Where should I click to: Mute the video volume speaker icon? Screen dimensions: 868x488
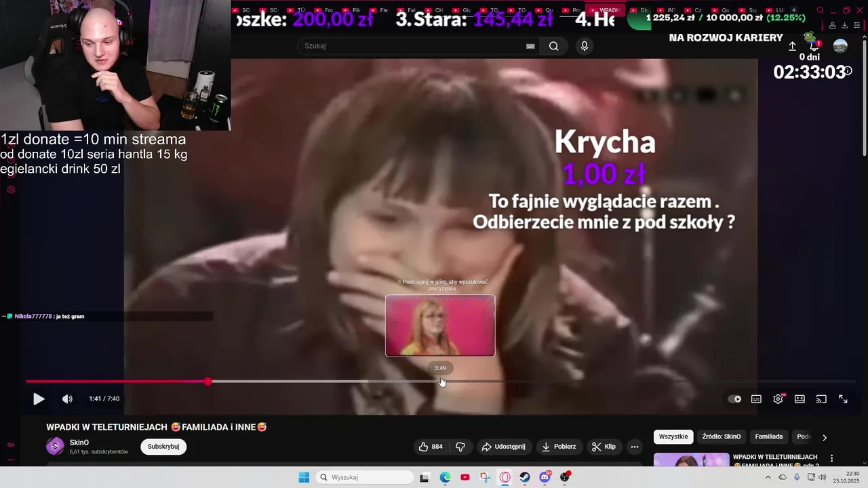[67, 399]
